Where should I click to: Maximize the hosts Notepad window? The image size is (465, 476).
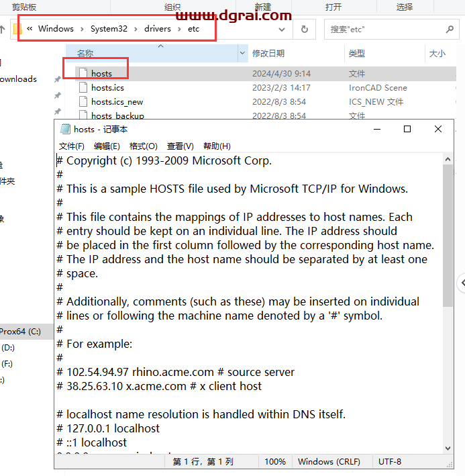click(407, 129)
